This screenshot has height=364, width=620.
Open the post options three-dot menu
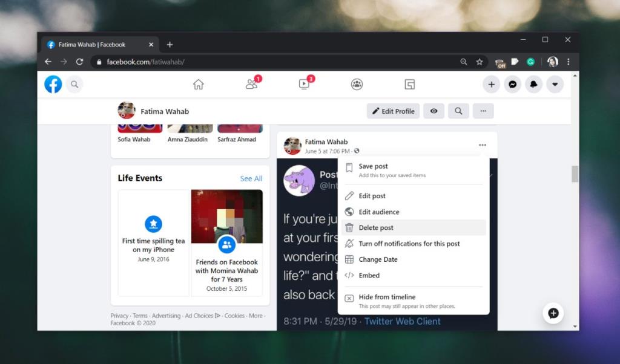[483, 145]
